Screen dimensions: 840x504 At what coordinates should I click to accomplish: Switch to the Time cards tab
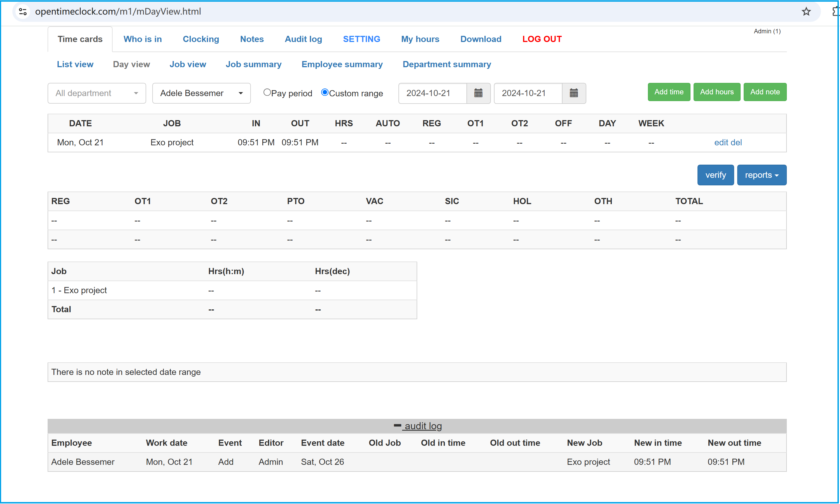(80, 39)
